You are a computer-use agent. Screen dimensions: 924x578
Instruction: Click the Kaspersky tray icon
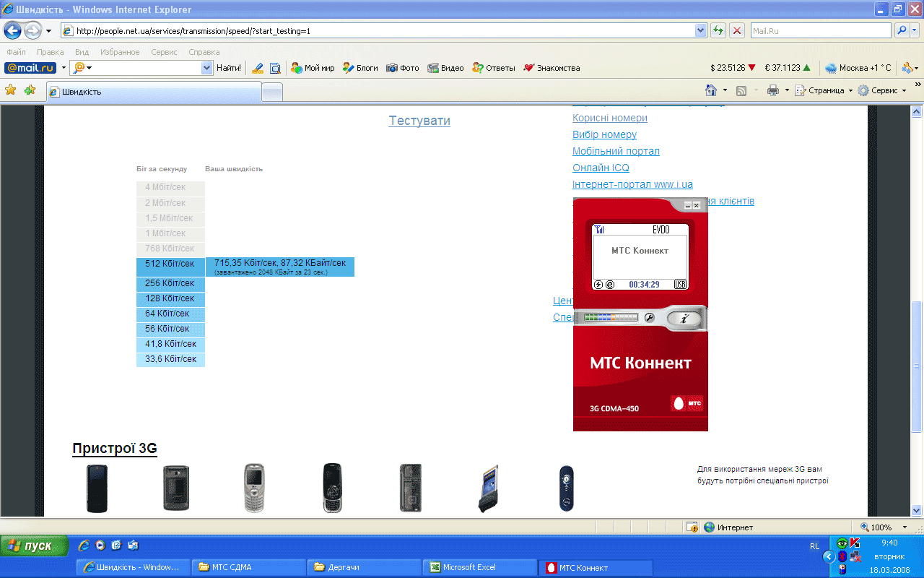coord(855,543)
